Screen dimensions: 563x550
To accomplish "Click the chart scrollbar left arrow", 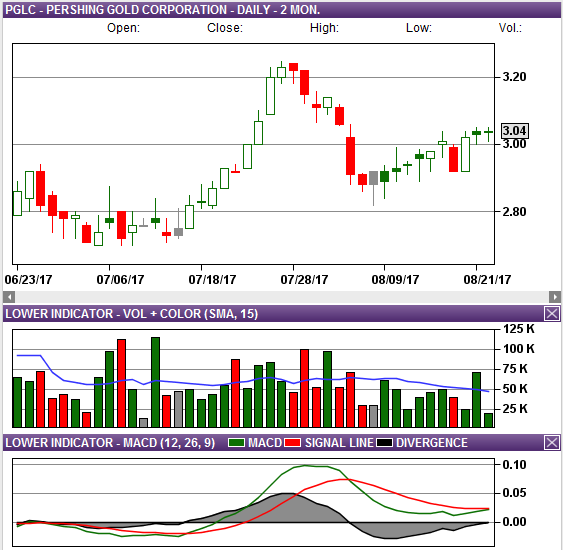I will [9, 297].
